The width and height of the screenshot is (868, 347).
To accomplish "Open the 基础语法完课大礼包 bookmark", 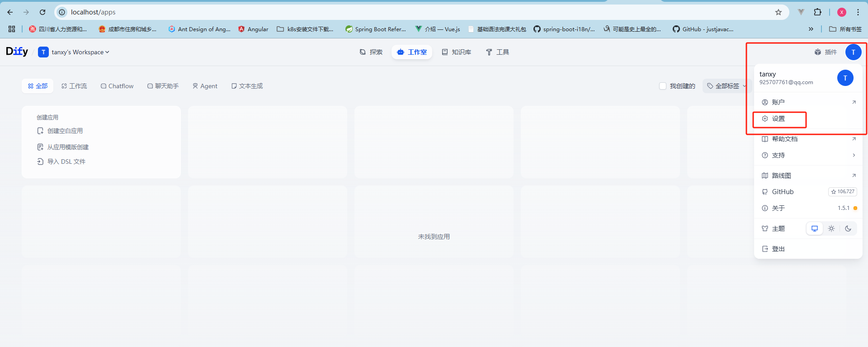I will (x=497, y=29).
